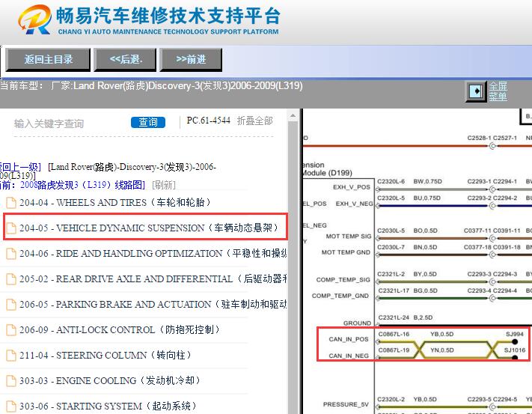The height and width of the screenshot is (414, 532).
Task: Click the fullscreen toggle arrow icon
Action: [475, 91]
